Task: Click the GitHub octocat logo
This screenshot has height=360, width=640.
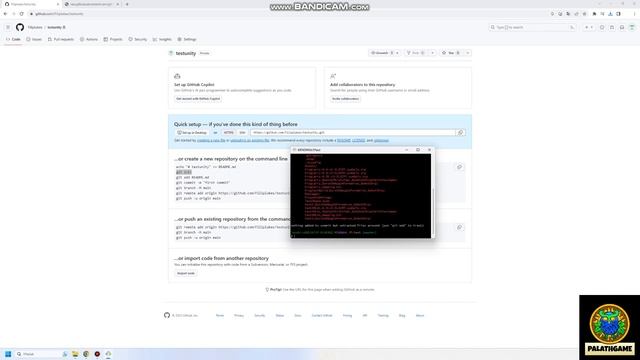Action: point(20,27)
